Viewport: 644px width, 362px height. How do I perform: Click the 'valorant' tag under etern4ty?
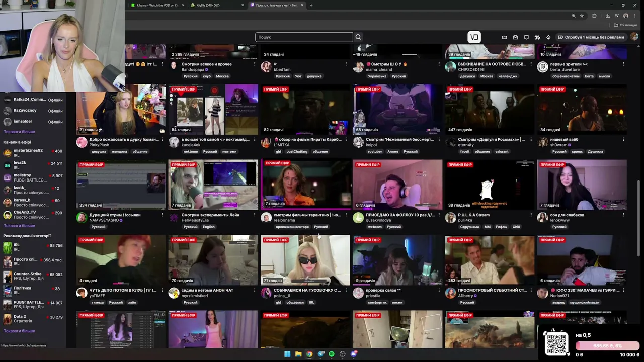pyautogui.click(x=502, y=151)
